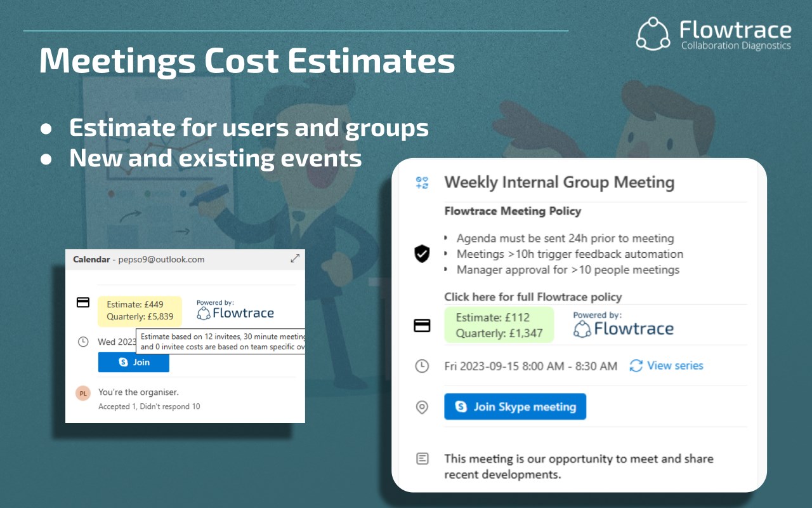Click 'Manager approval for >10 people meetings' line
The height and width of the screenshot is (508, 812).
point(568,269)
